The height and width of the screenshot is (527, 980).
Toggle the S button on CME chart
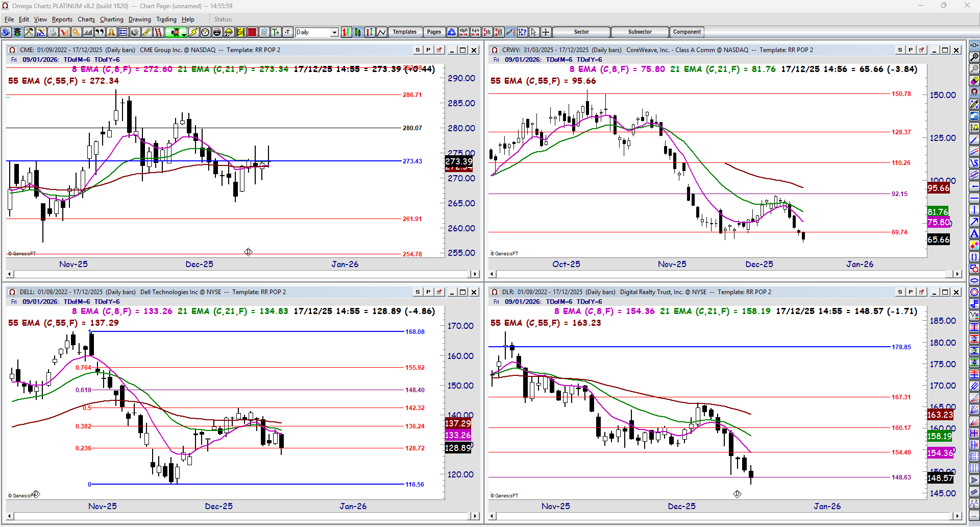point(418,50)
